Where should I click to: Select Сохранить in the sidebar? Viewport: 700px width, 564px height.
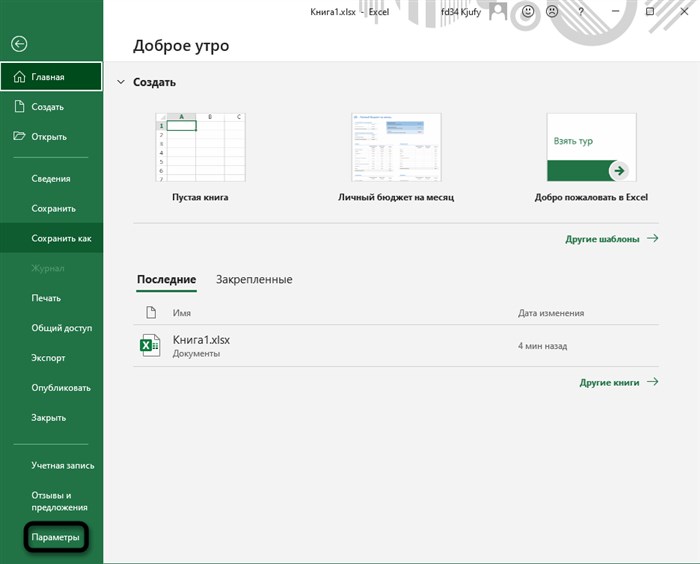click(51, 209)
